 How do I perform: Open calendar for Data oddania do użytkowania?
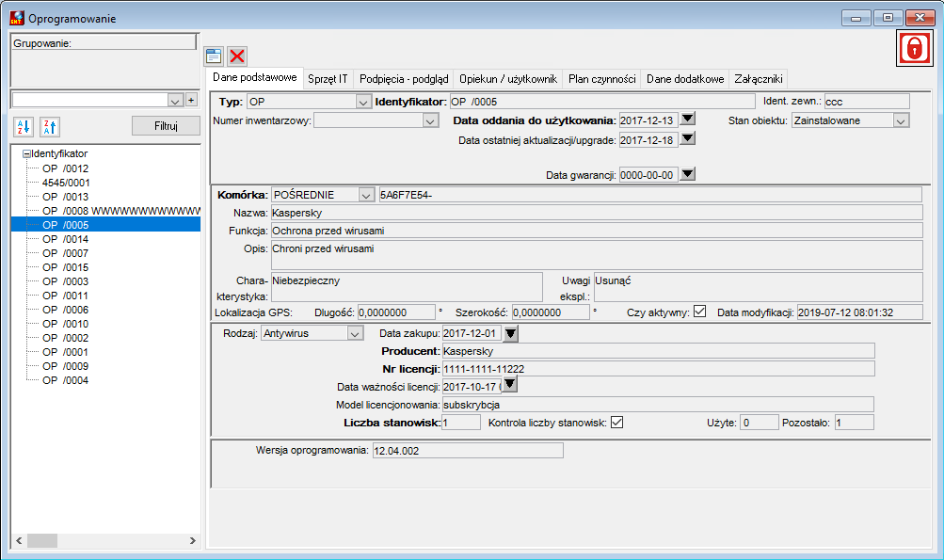point(688,120)
